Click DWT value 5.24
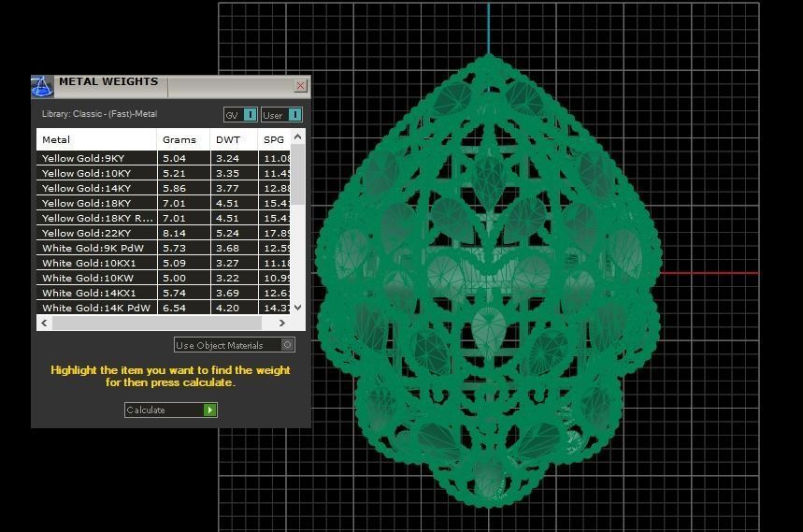The height and width of the screenshot is (532, 803). [x=227, y=233]
